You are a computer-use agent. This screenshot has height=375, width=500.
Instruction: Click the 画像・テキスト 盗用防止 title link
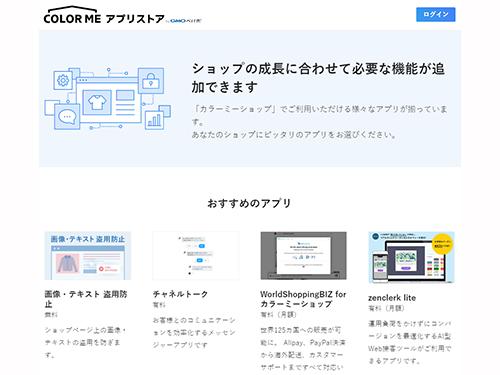tap(86, 299)
